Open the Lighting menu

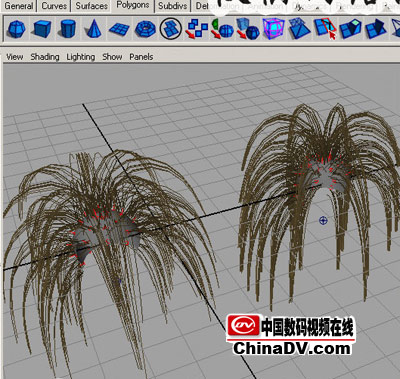pyautogui.click(x=81, y=57)
